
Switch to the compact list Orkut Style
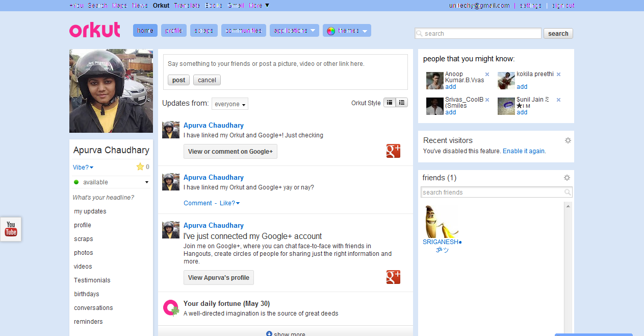click(401, 102)
